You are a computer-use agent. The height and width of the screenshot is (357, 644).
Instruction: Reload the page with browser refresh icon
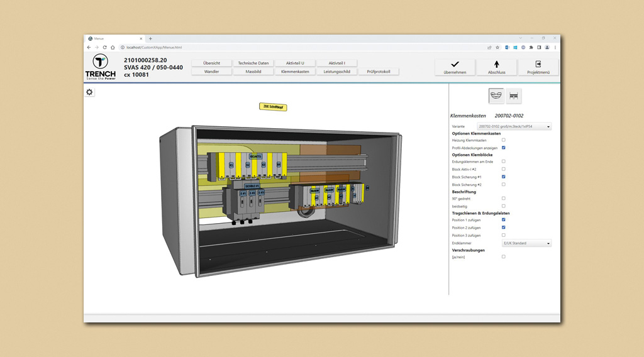click(x=104, y=47)
